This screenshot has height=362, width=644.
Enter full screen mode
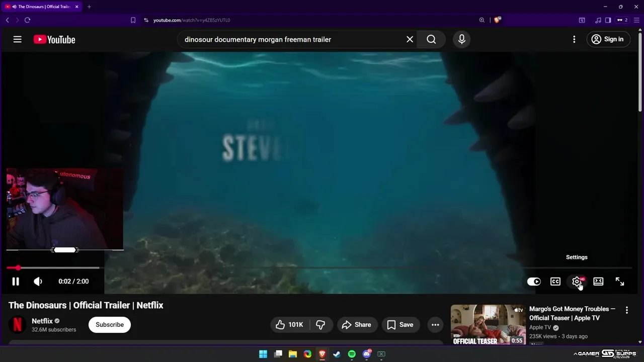pos(620,282)
